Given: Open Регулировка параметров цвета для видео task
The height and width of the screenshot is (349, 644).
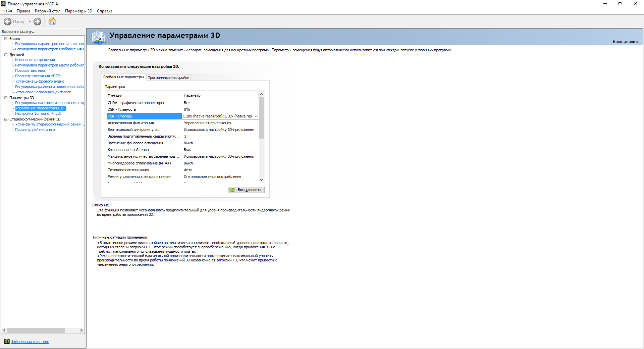Looking at the screenshot, I should click(49, 44).
